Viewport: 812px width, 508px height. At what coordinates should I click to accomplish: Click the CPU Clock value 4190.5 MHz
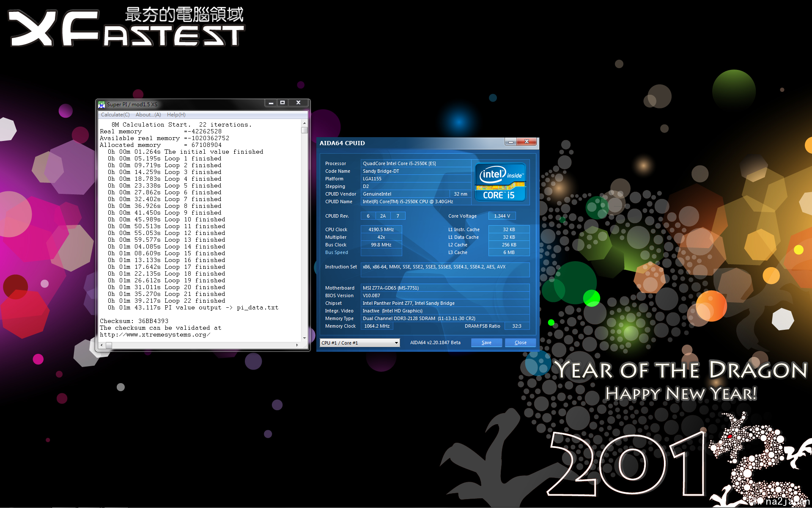(381, 229)
